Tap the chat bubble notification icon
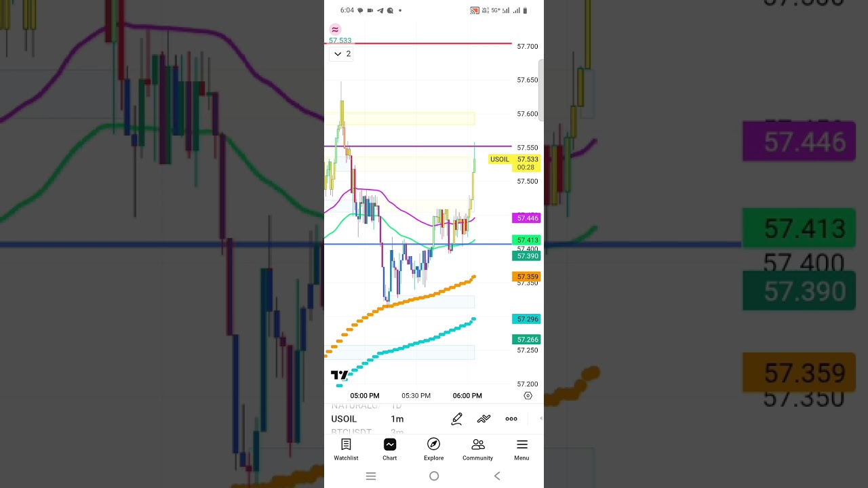Viewport: 868px width, 488px height. tap(360, 11)
